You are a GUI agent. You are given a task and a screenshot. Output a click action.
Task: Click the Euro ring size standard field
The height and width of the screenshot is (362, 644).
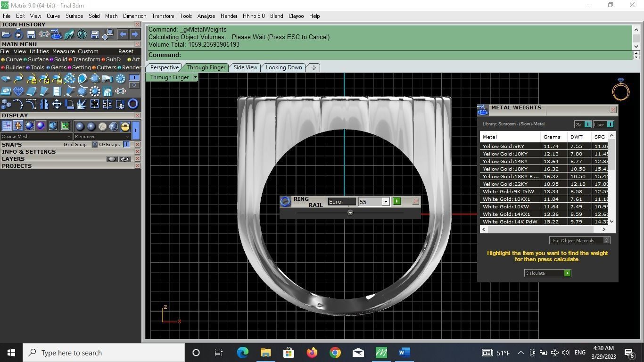tap(342, 202)
